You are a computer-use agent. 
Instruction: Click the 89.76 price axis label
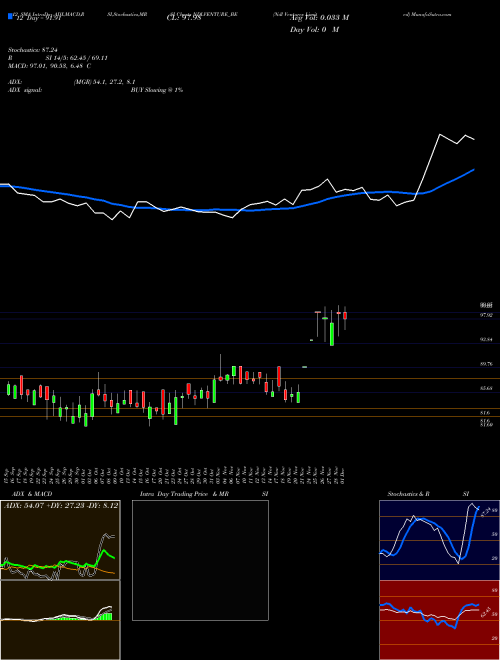[x=487, y=364]
